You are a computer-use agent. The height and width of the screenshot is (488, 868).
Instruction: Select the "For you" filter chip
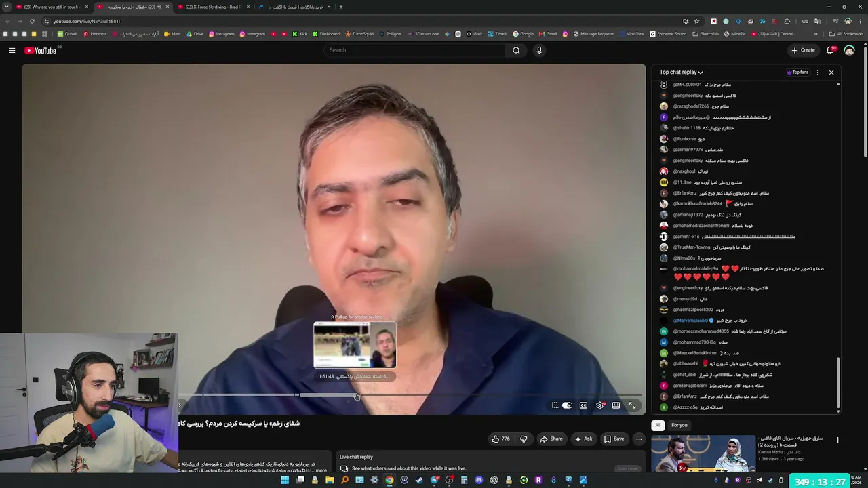[679, 425]
